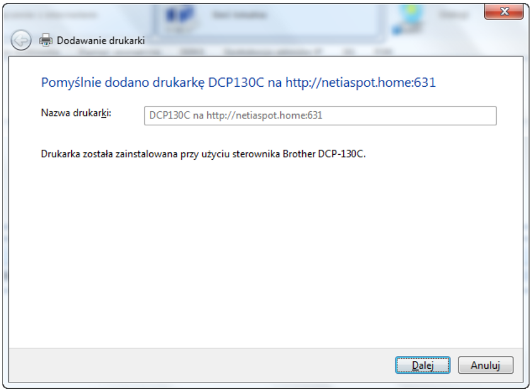The height and width of the screenshot is (392, 532).
Task: Click inside the Nazwa drukarki text field
Action: pyautogui.click(x=320, y=116)
